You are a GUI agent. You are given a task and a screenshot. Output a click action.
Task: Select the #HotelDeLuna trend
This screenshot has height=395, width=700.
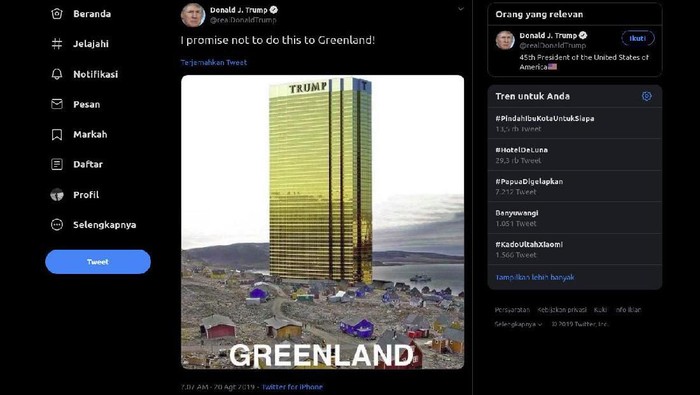(575, 154)
